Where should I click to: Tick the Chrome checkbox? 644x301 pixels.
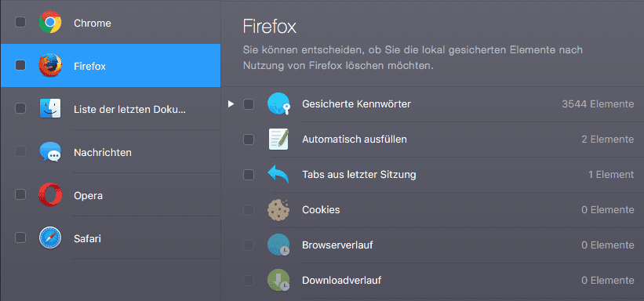coord(20,22)
